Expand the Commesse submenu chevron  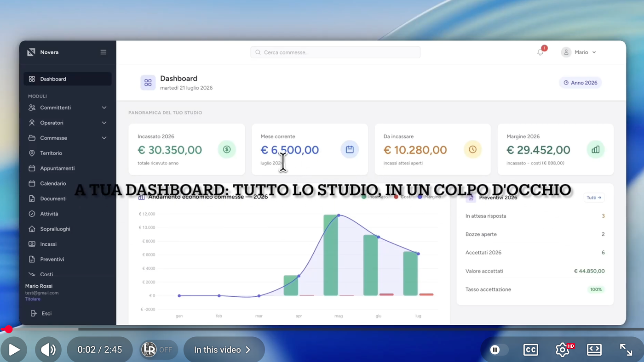click(104, 138)
